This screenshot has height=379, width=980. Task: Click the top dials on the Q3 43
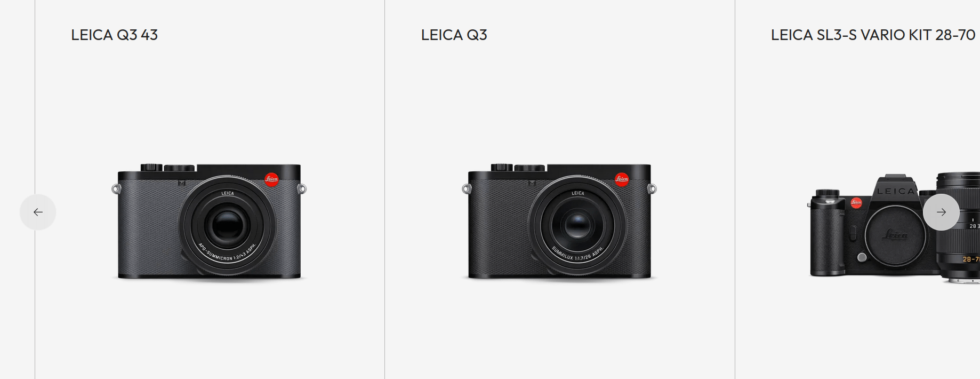coord(168,168)
